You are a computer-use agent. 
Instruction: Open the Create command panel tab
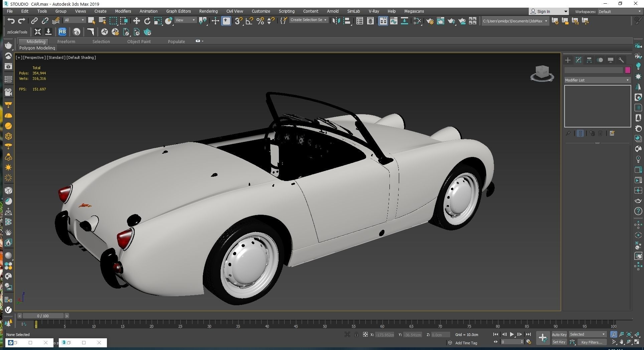point(568,60)
